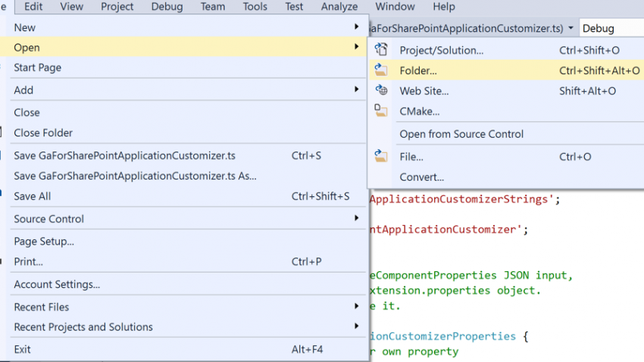This screenshot has width=644, height=362.
Task: Select CMake... in Open submenu
Action: [506, 111]
